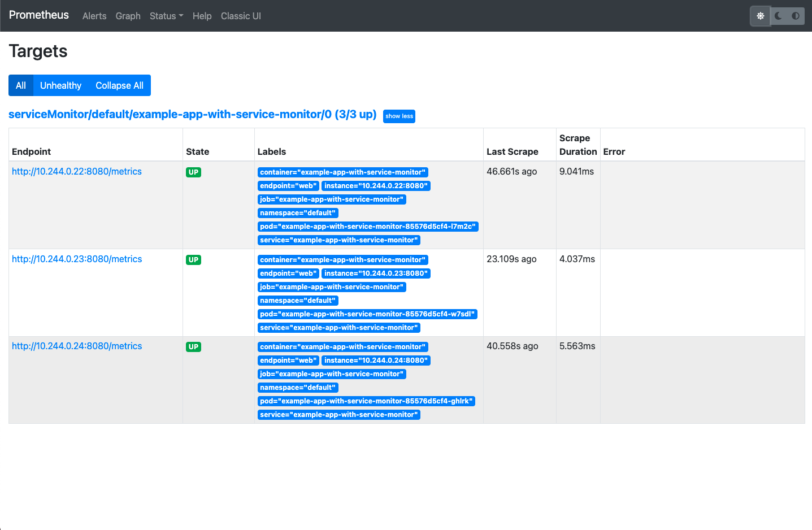The width and height of the screenshot is (812, 530).
Task: Switch to light theme sun icon
Action: (x=761, y=16)
